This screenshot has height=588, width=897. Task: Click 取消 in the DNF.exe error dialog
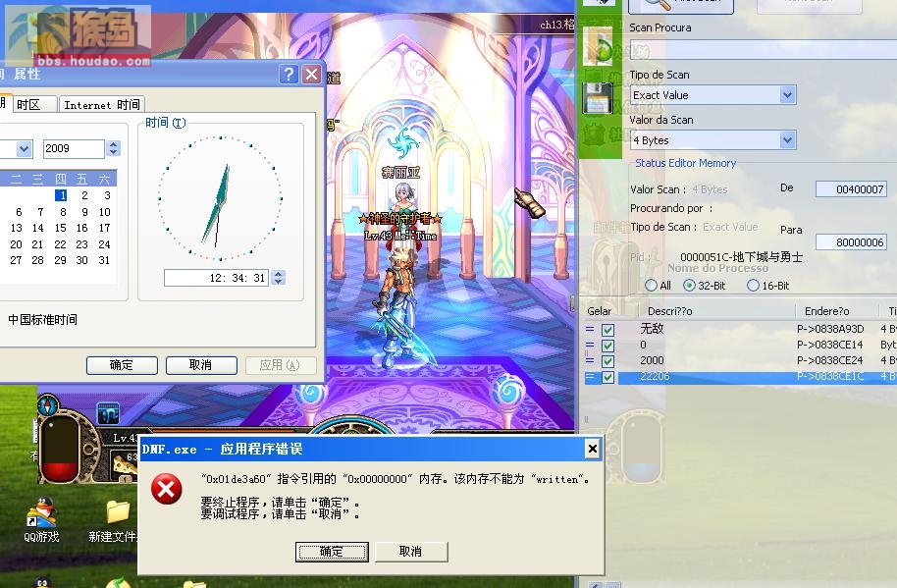411,552
